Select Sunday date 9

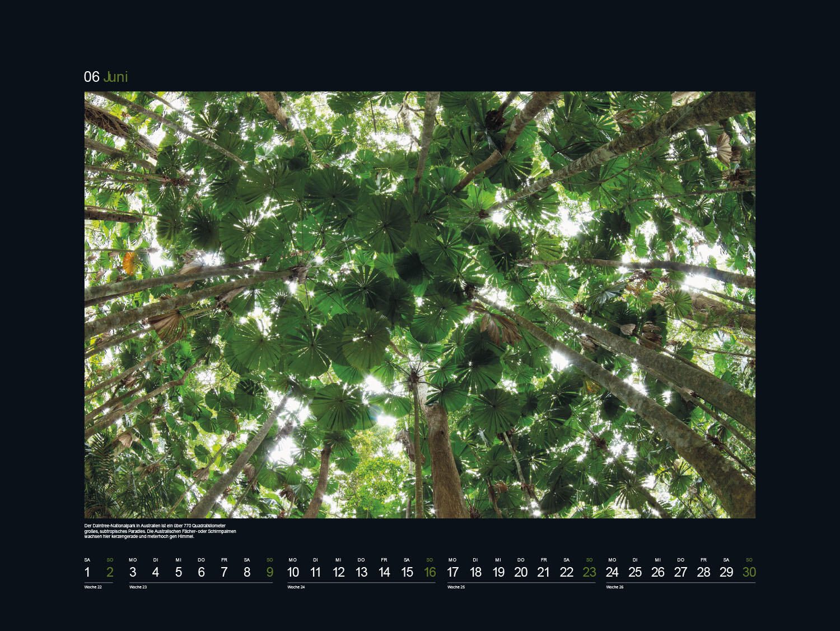(x=270, y=572)
